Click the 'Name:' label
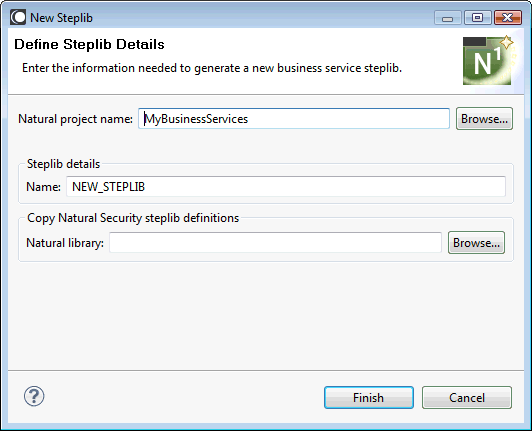 pos(43,187)
